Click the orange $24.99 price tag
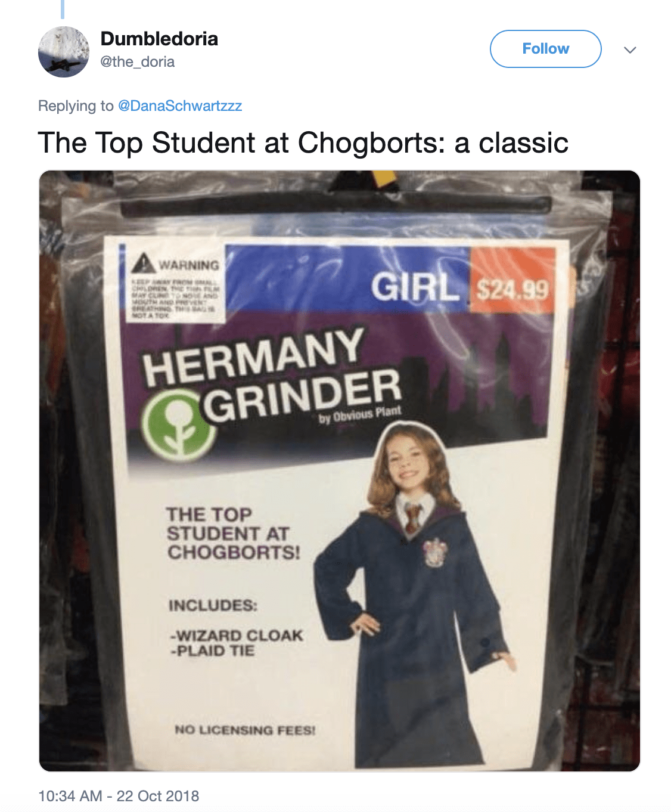Image resolution: width=671 pixels, height=812 pixels. tap(513, 280)
